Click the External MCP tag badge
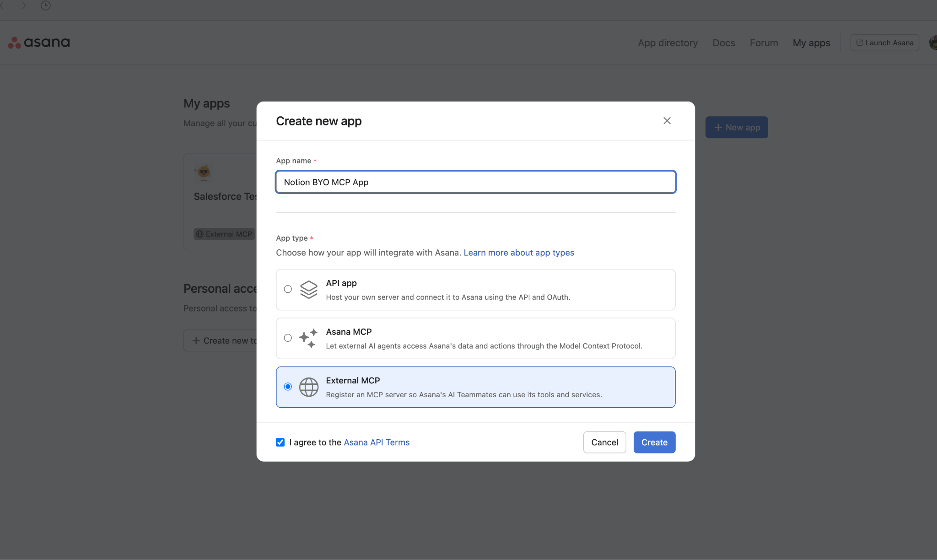This screenshot has height=560, width=937. coord(224,234)
